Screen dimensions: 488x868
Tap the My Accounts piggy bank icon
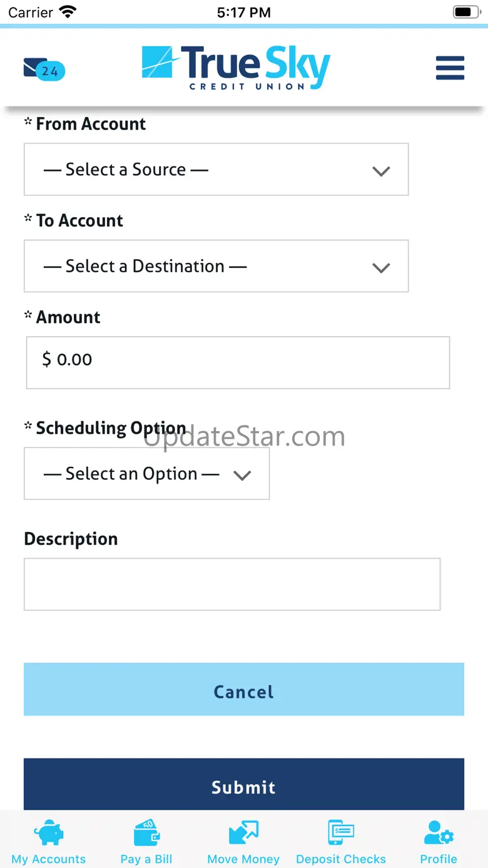point(48,833)
